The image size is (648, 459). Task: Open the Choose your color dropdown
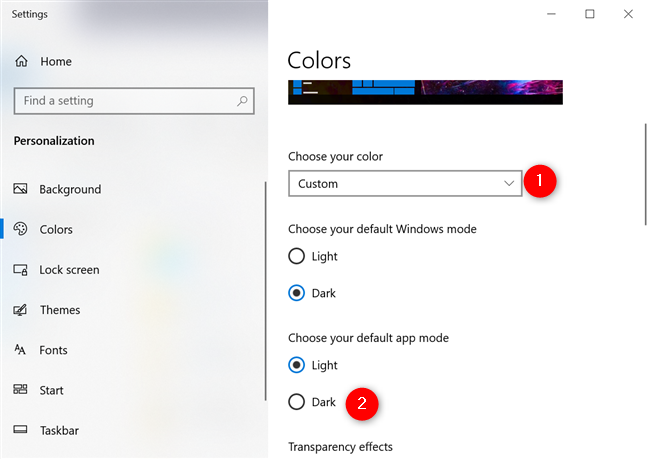coord(405,183)
